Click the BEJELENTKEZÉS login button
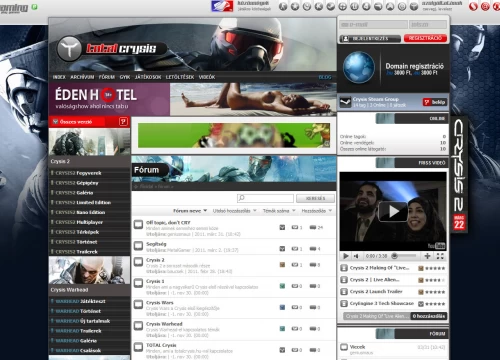Viewport: 500px width, 360px height. point(370,39)
